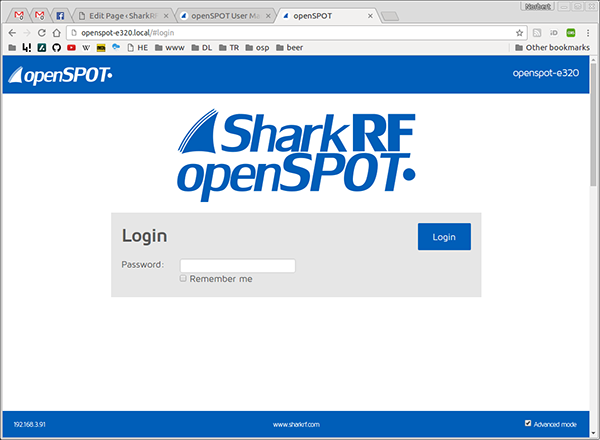Open the GitHub bookmark
Viewport: 600px width, 440px height.
(57, 48)
